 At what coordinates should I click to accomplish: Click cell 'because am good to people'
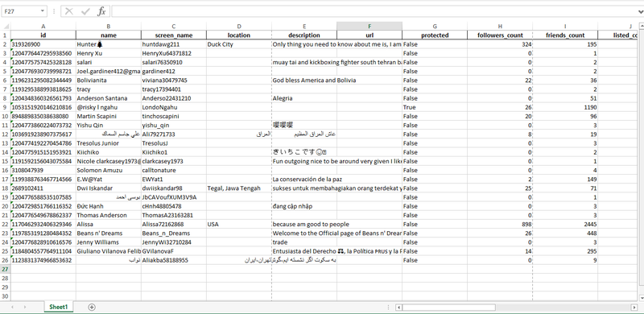tap(304, 224)
